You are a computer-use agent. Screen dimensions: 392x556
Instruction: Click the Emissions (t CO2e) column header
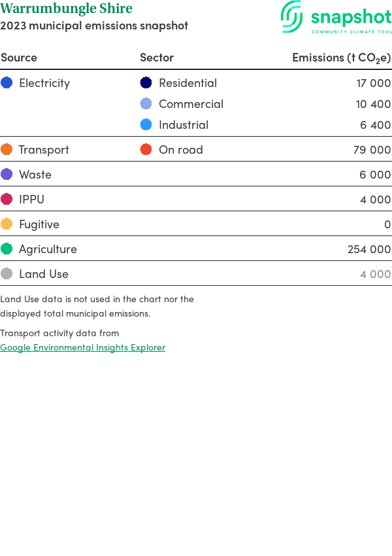click(341, 58)
